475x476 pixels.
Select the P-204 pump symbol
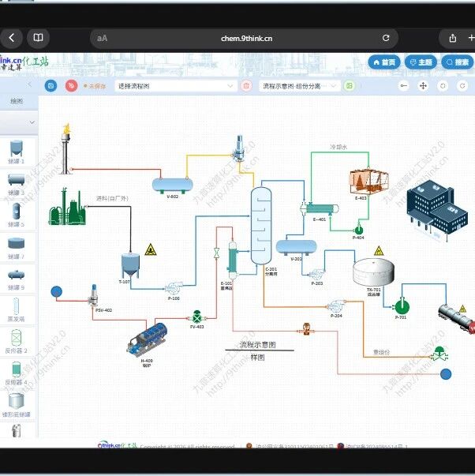click(336, 306)
